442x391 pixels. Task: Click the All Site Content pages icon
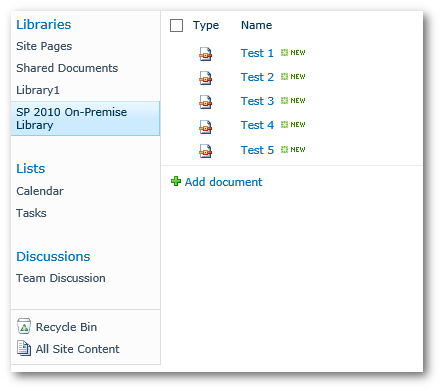tap(24, 348)
